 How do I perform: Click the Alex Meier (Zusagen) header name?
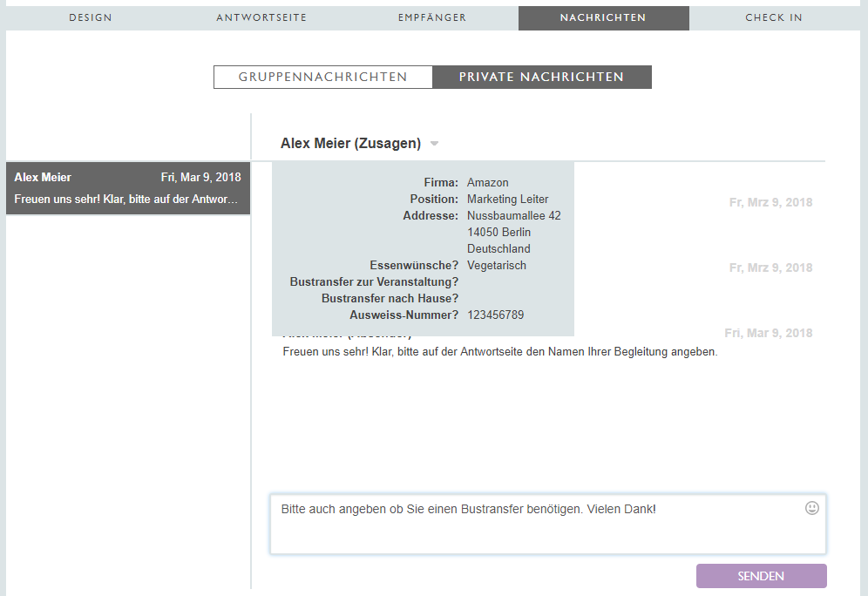point(350,144)
